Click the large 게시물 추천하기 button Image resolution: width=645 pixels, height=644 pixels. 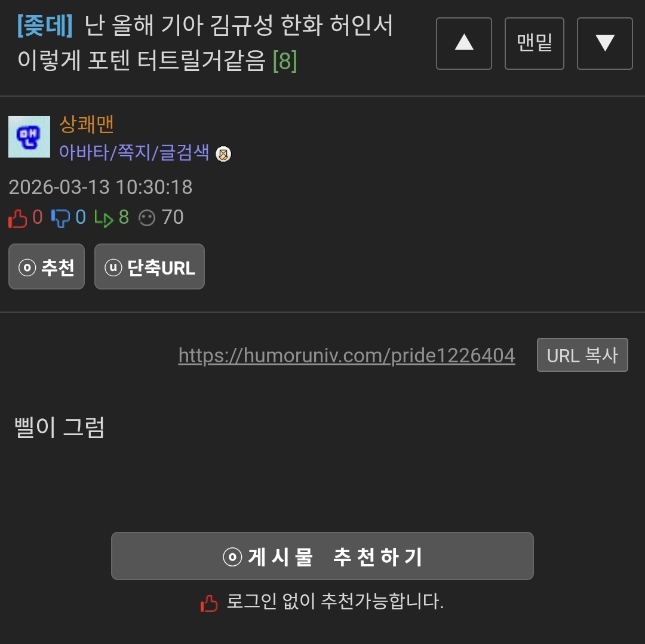coord(322,556)
